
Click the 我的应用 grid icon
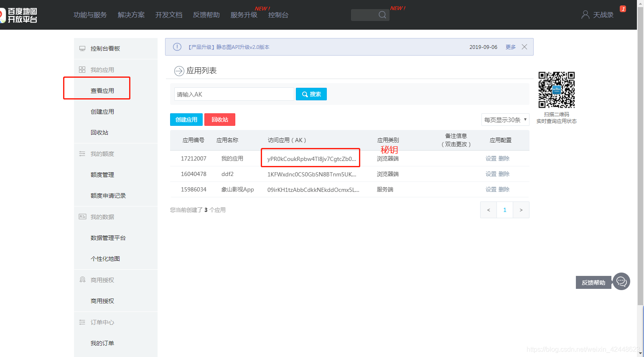pyautogui.click(x=82, y=70)
